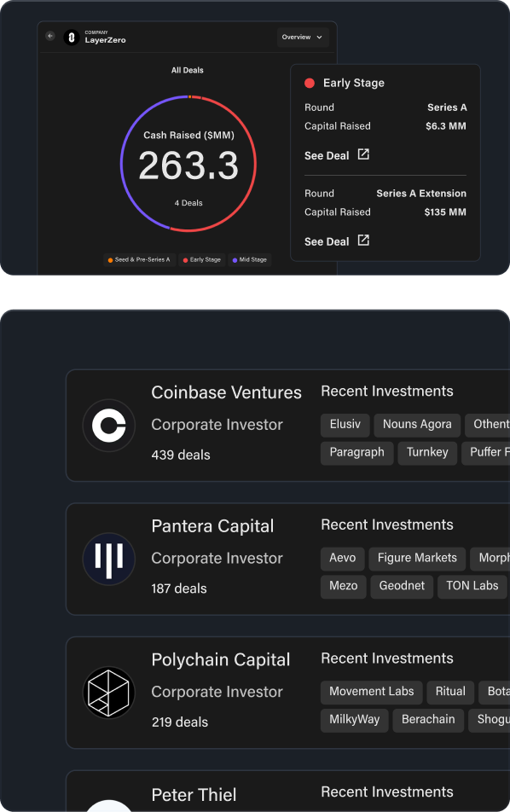510x812 pixels.
Task: Select the Nouns Agora investment tag
Action: click(417, 425)
